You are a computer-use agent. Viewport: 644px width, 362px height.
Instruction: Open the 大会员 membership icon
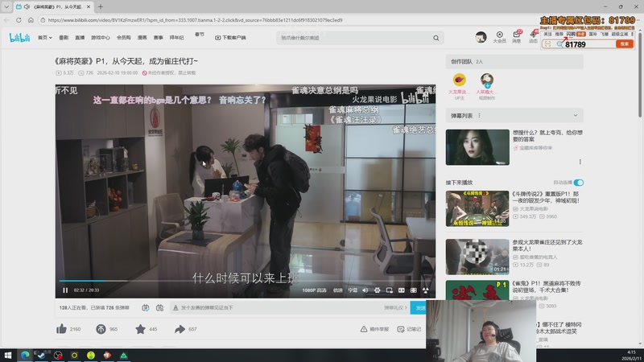[499, 37]
